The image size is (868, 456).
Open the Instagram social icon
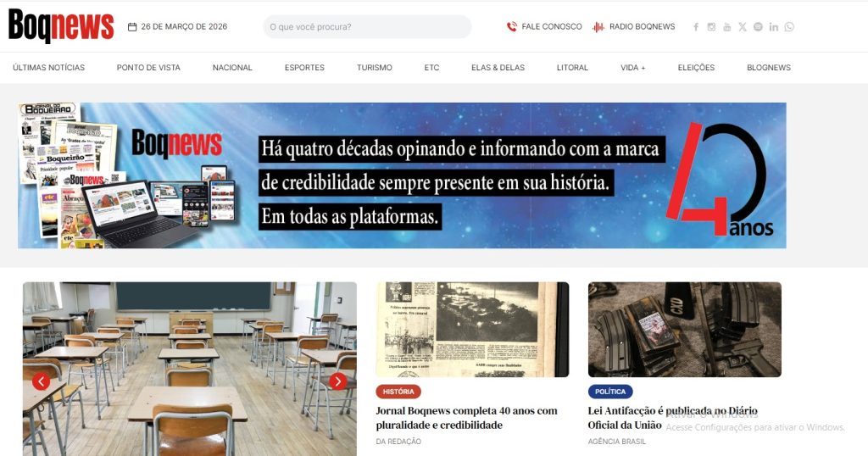coord(711,26)
